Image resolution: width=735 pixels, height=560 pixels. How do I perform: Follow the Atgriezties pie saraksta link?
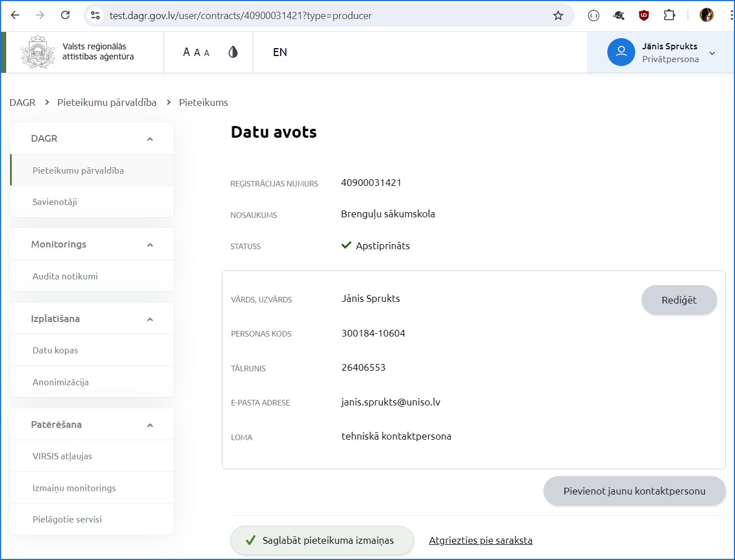pos(481,540)
